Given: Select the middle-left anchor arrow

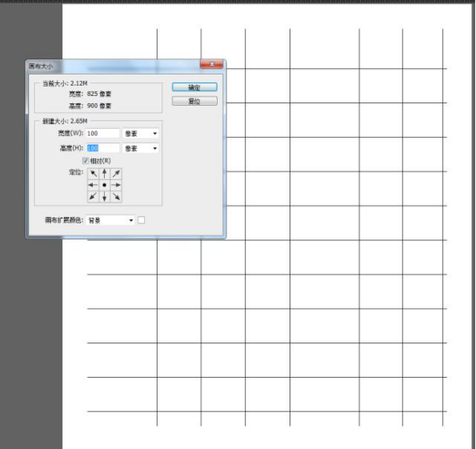Looking at the screenshot, I should coord(93,185).
